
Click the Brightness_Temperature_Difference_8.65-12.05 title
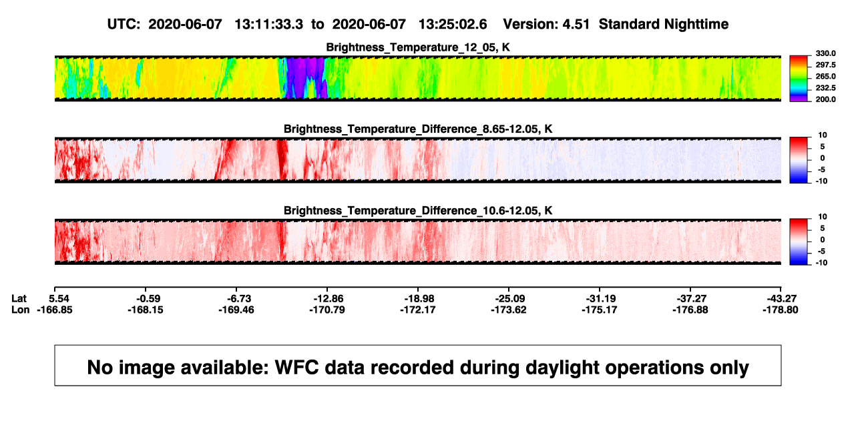pos(417,129)
